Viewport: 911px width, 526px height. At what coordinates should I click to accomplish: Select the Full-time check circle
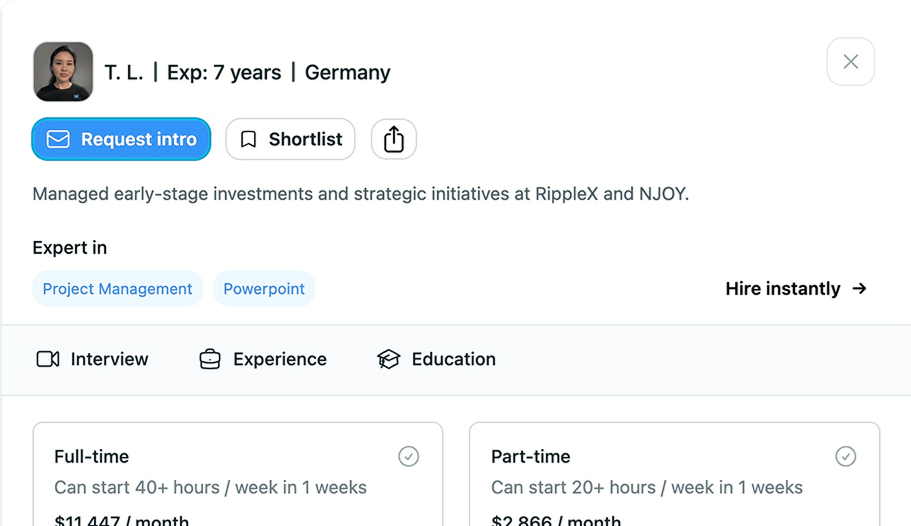coord(409,456)
